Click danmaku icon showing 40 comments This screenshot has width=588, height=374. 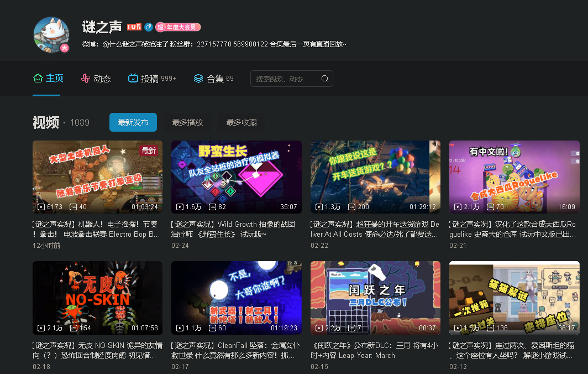click(73, 207)
